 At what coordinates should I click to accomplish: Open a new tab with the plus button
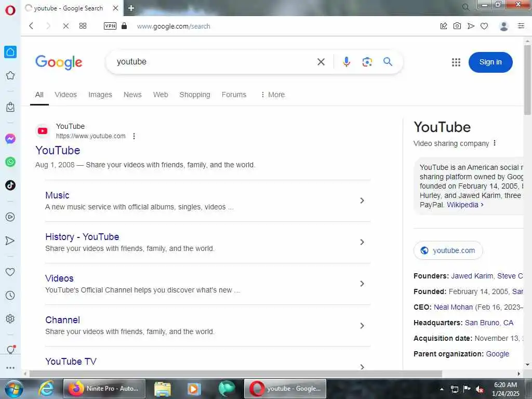click(131, 8)
